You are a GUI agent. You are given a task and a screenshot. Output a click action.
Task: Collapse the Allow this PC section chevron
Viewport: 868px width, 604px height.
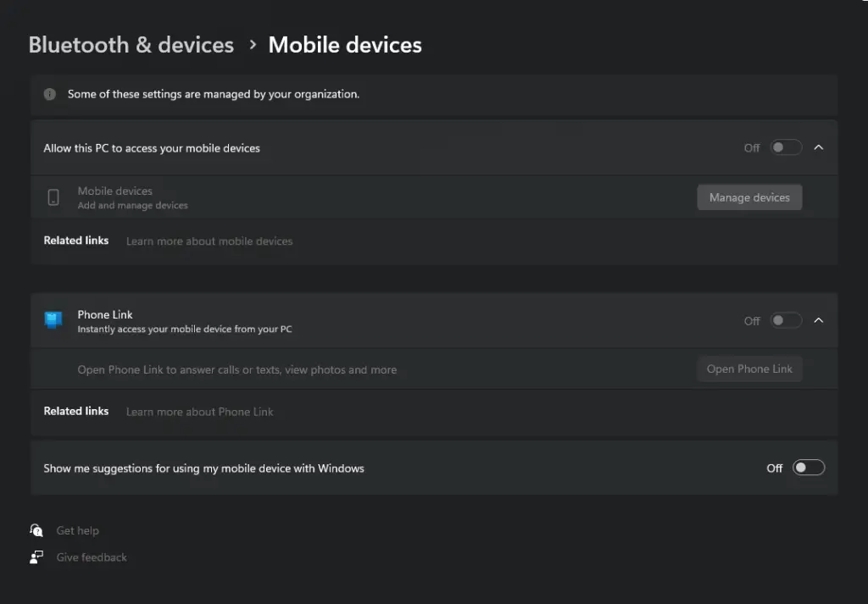tap(818, 147)
